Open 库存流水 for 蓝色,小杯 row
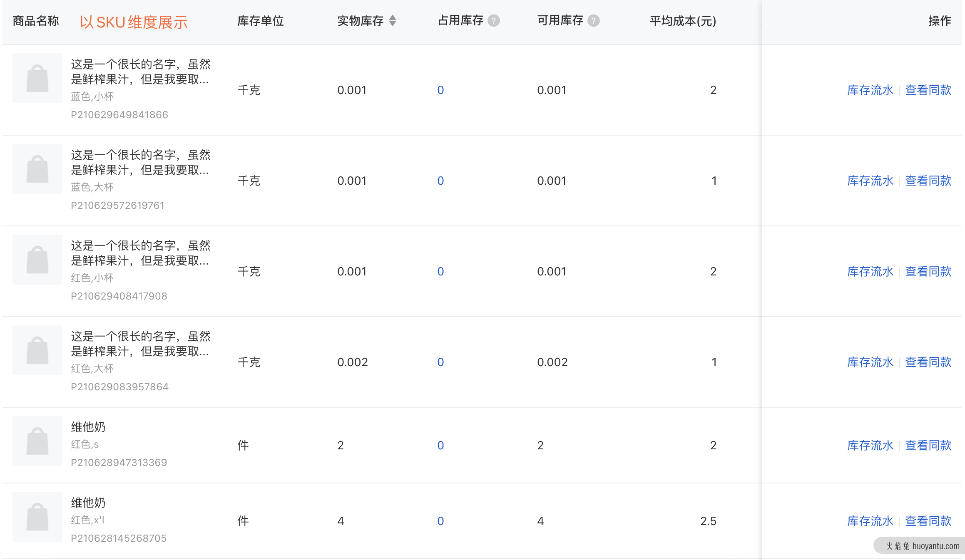The height and width of the screenshot is (560, 965). tap(870, 90)
